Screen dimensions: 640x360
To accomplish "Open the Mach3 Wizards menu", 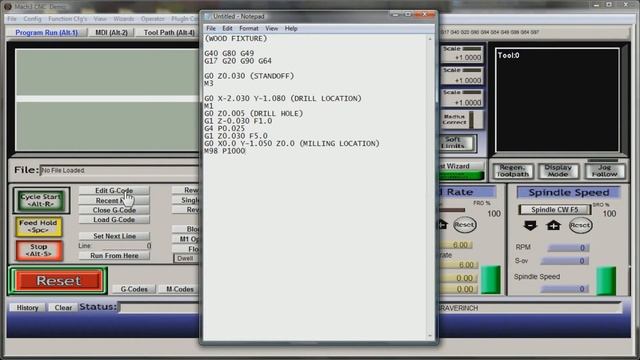I will coord(124,19).
